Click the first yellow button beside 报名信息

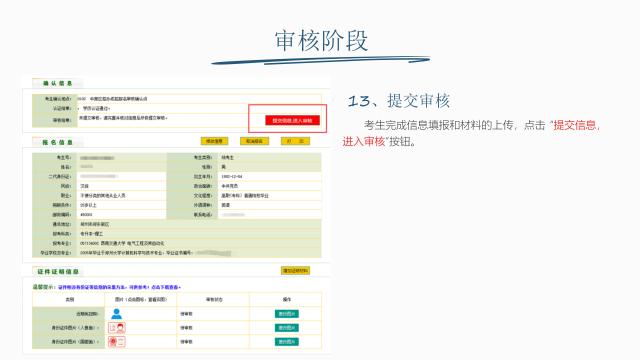click(x=214, y=141)
